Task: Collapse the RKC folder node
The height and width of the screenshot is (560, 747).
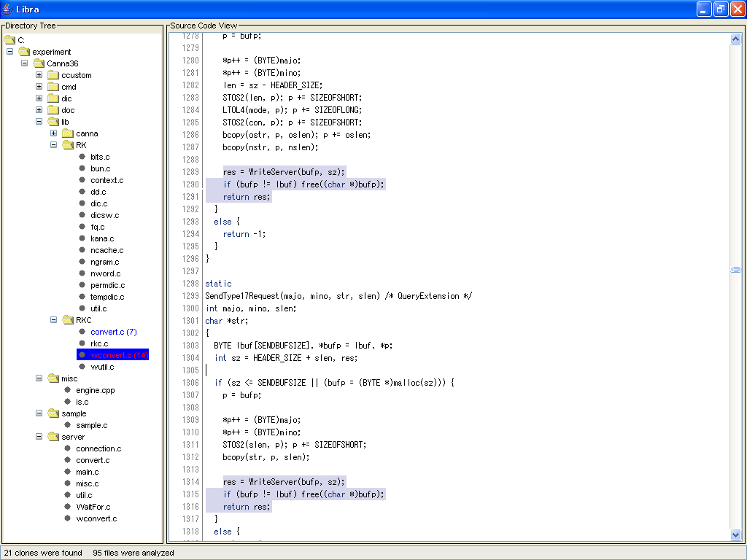Action: pos(53,320)
